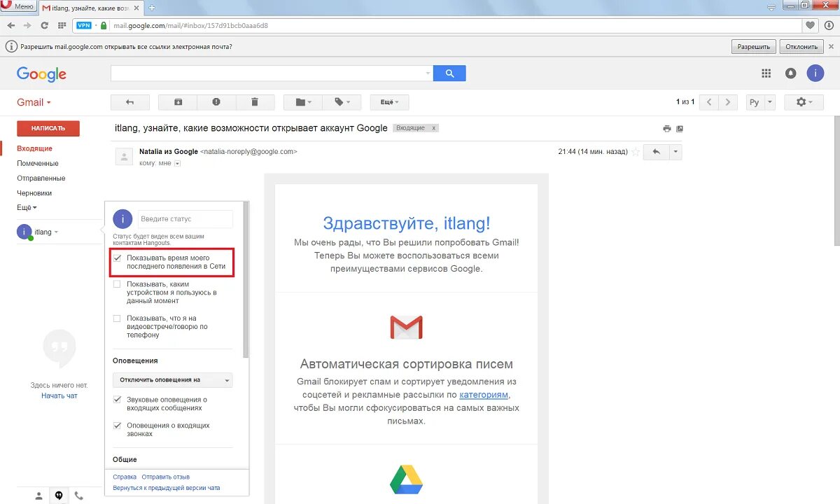Screen dimensions: 840x504
Task: Click the blue search magnifier button
Action: click(x=449, y=73)
